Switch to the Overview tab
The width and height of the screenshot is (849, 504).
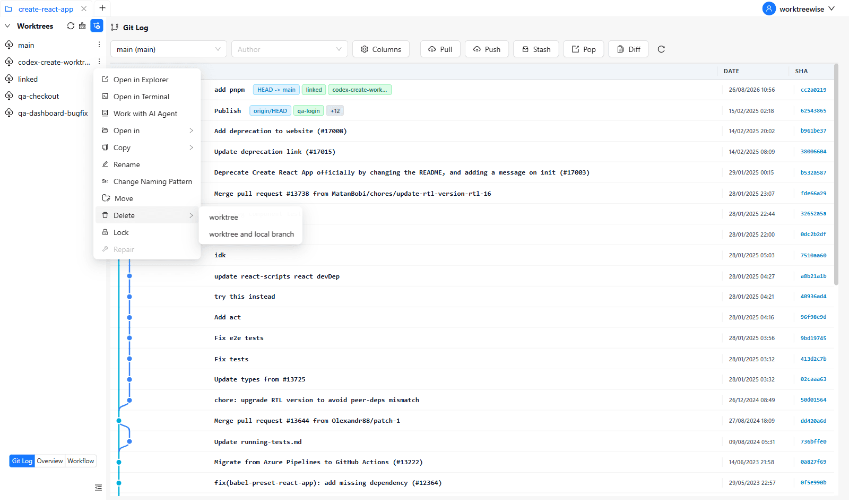pyautogui.click(x=50, y=461)
